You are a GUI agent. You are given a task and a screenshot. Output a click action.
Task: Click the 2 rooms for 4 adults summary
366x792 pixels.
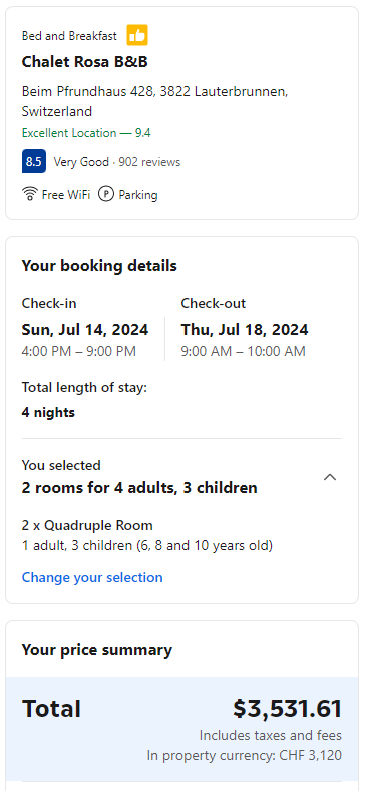tap(139, 488)
